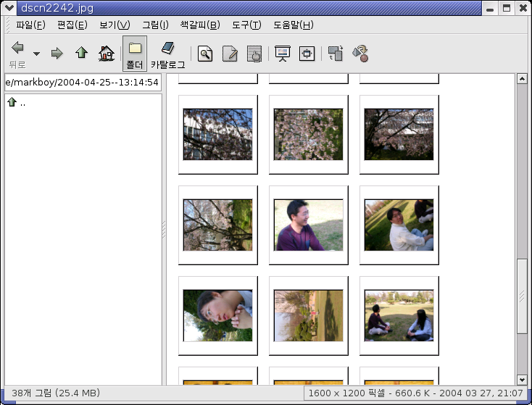Select the rotated park lawn thumbnail
The image size is (532, 405).
click(309, 315)
